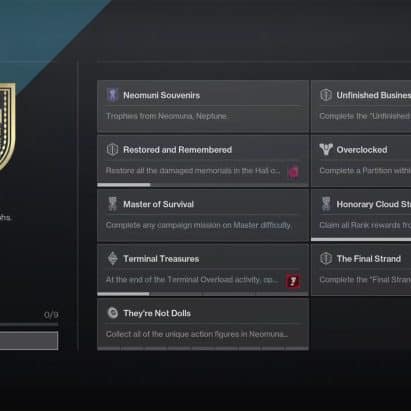Click The Final Strand hexagon icon

326,258
